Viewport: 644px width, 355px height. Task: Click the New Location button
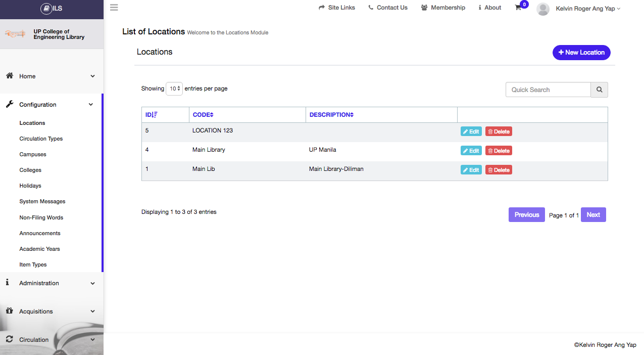coord(581,53)
